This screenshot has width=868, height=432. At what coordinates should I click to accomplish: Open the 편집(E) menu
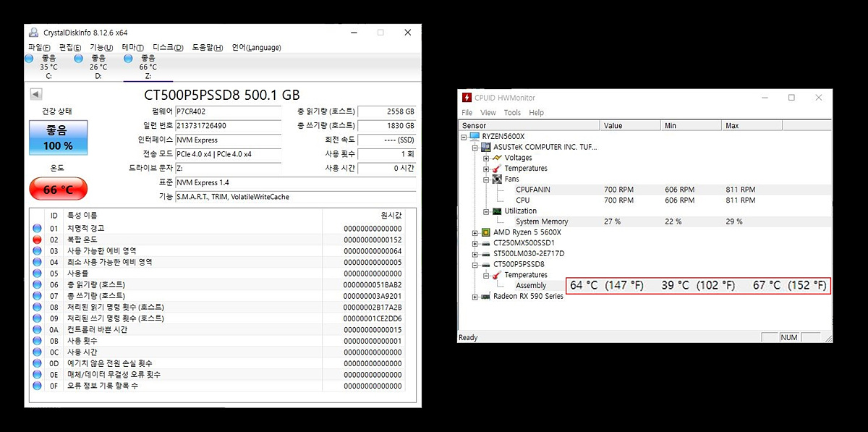pyautogui.click(x=70, y=48)
